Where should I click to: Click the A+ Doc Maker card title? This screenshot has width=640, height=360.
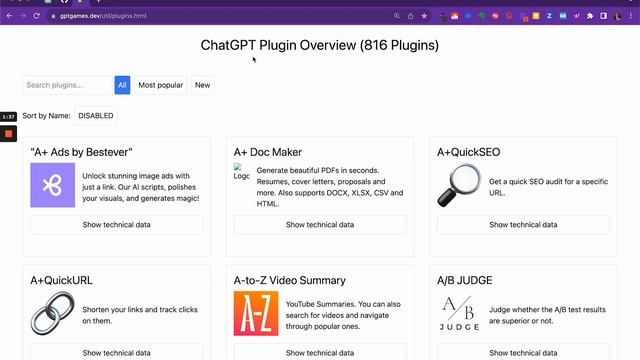pyautogui.click(x=268, y=152)
